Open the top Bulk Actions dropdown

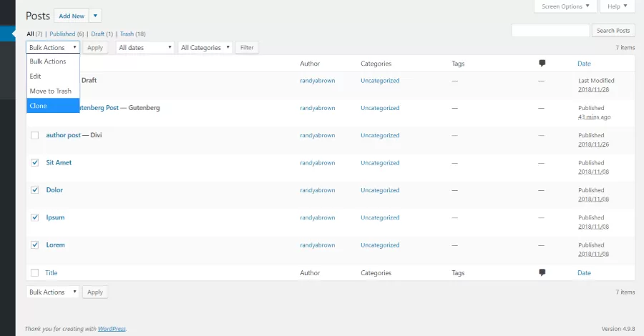pyautogui.click(x=52, y=48)
